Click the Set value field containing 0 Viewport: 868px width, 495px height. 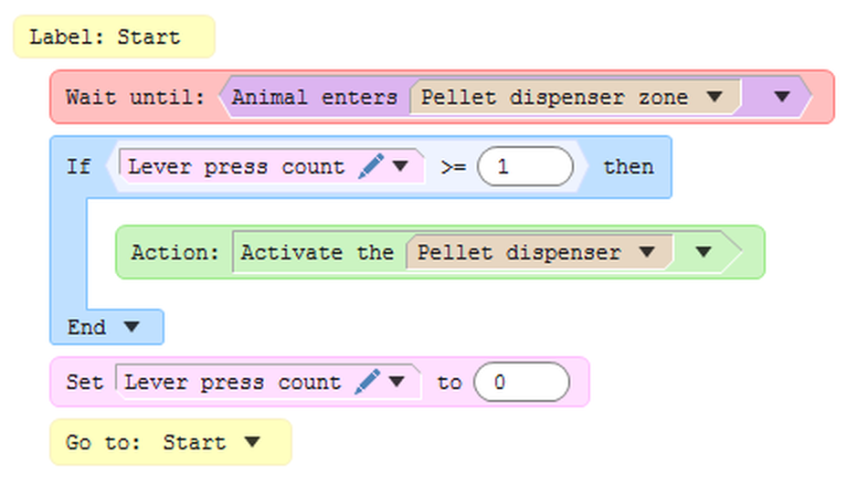click(x=521, y=382)
